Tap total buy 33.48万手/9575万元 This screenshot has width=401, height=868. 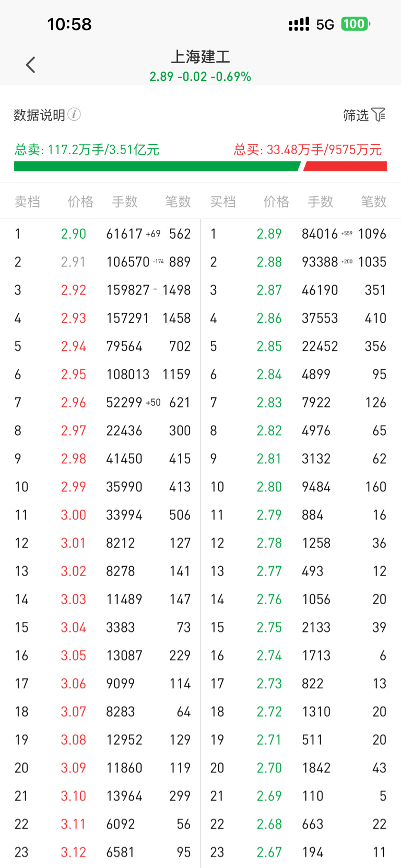(x=308, y=150)
